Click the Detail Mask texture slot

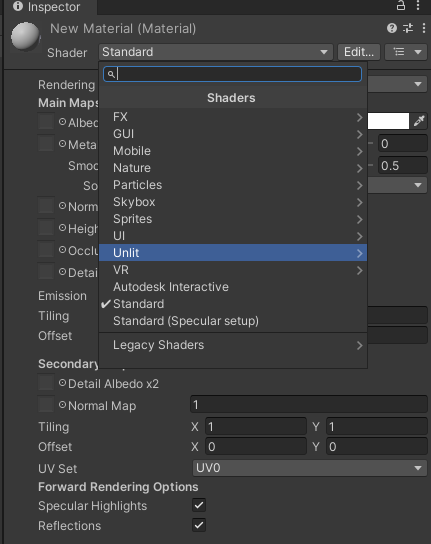tap(46, 271)
